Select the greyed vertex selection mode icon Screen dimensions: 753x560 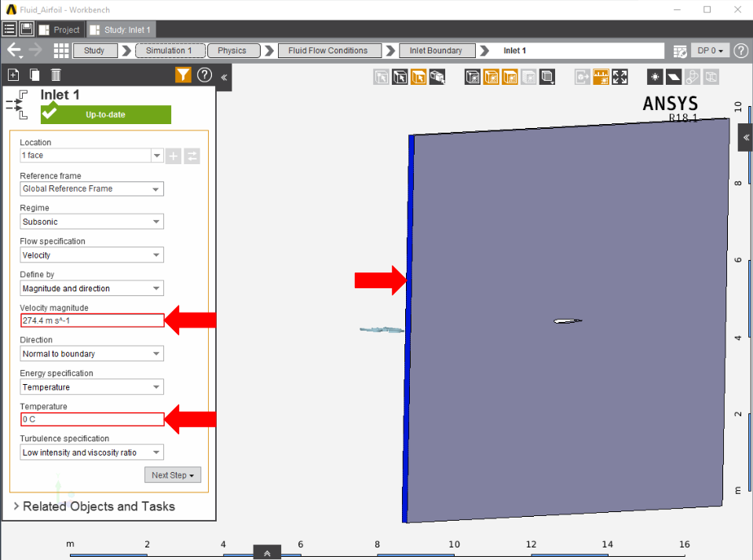click(x=382, y=77)
